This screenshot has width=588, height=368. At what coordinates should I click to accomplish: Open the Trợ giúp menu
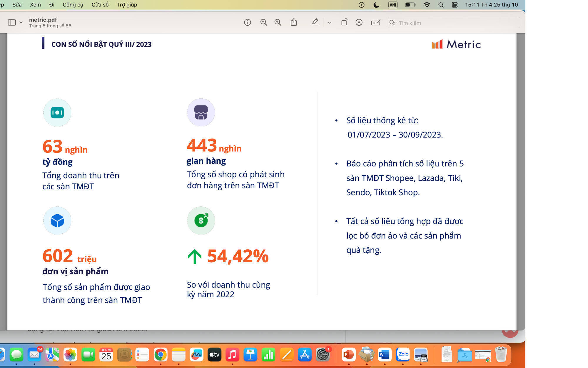click(x=127, y=5)
